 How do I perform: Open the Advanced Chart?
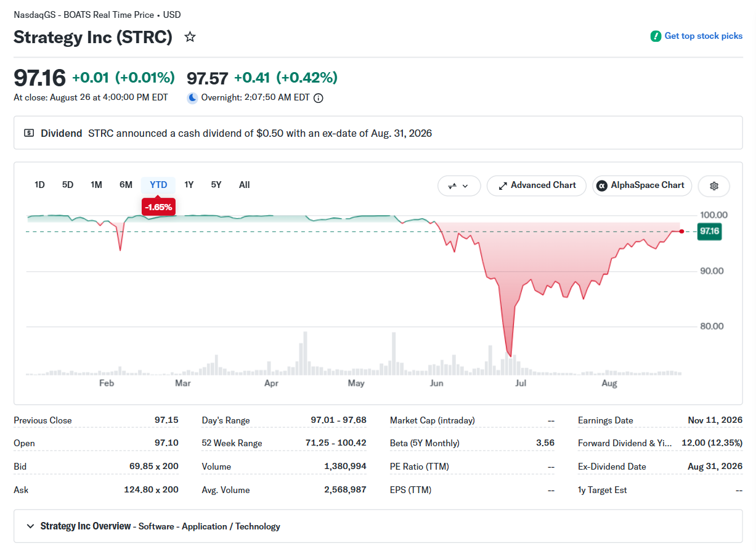537,186
